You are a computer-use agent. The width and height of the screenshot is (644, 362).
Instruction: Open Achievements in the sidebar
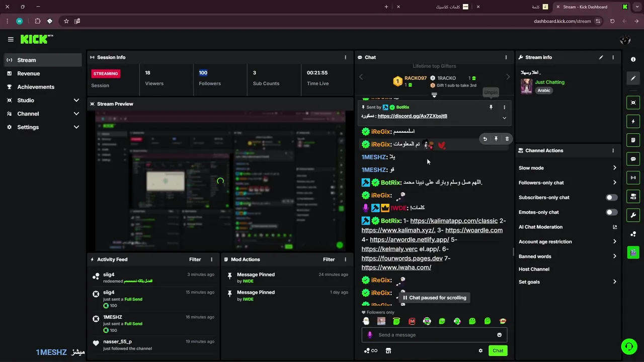43,87
